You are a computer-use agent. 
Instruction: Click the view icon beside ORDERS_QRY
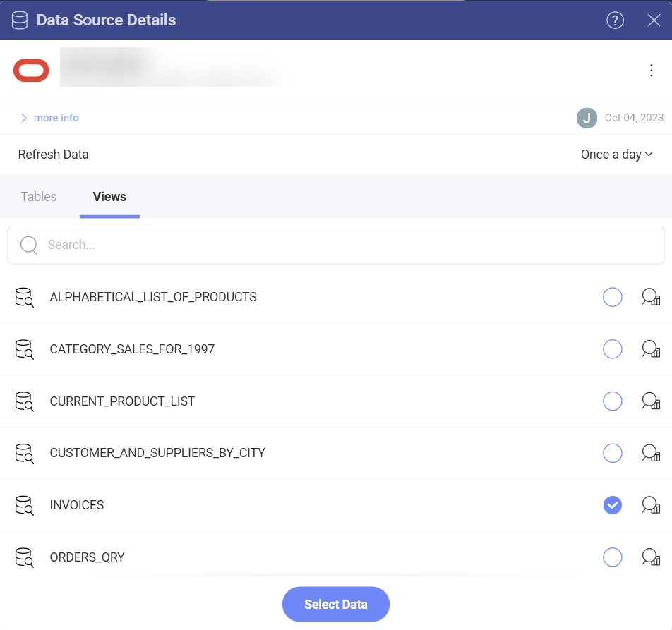click(x=25, y=557)
